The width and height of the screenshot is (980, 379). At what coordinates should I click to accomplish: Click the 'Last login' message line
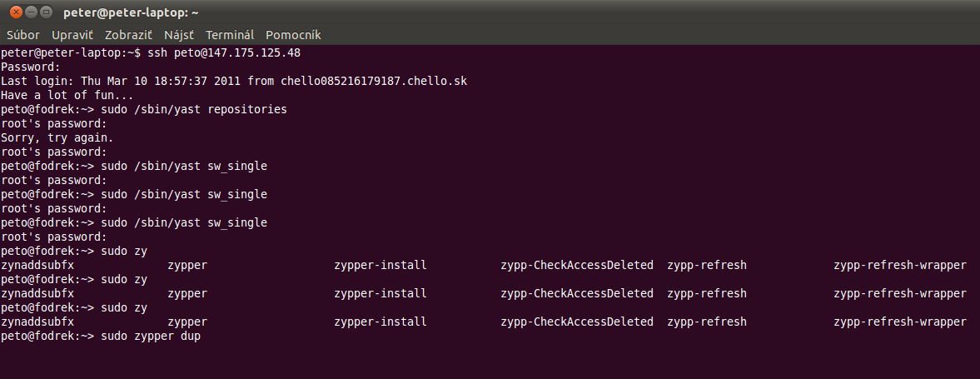[234, 82]
